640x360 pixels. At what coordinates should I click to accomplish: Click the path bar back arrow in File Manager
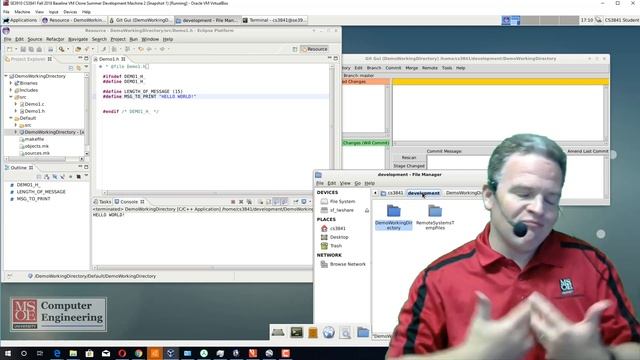375,193
